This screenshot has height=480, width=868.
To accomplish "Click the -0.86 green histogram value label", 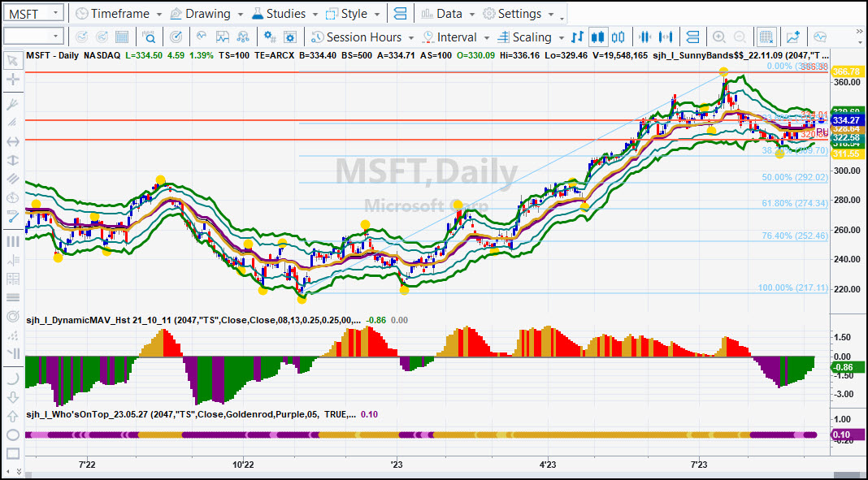I will pyautogui.click(x=847, y=366).
